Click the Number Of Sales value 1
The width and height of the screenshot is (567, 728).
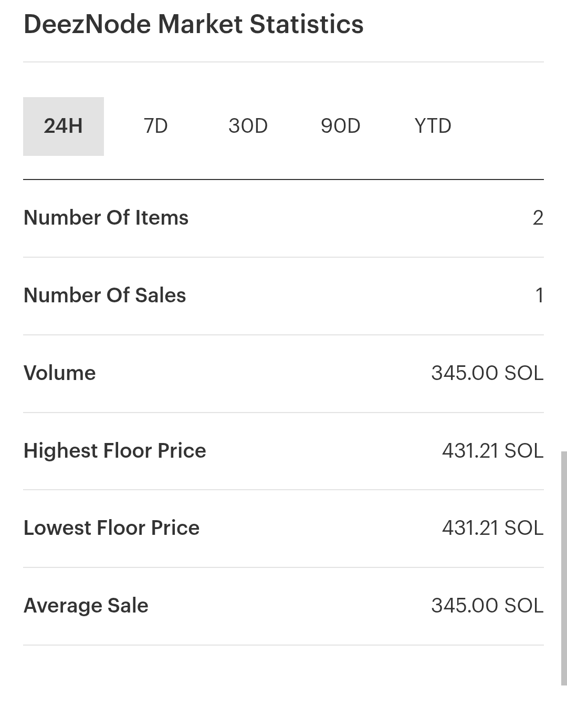pyautogui.click(x=540, y=296)
